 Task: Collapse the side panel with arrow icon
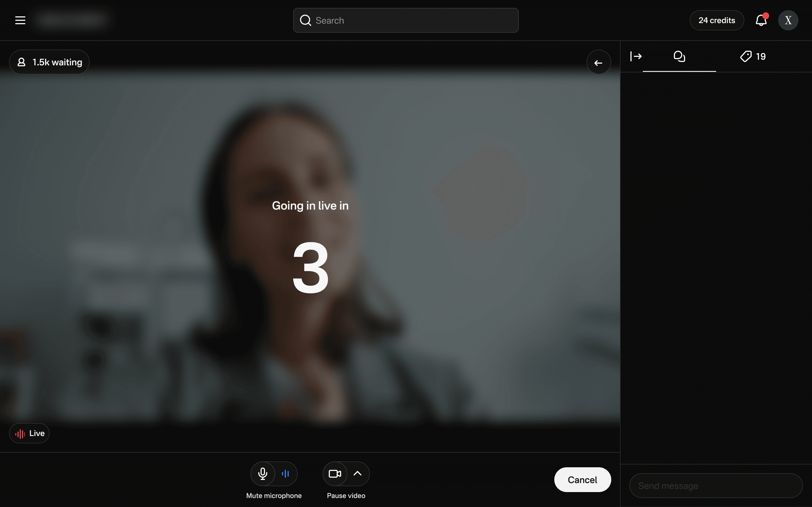pyautogui.click(x=636, y=56)
